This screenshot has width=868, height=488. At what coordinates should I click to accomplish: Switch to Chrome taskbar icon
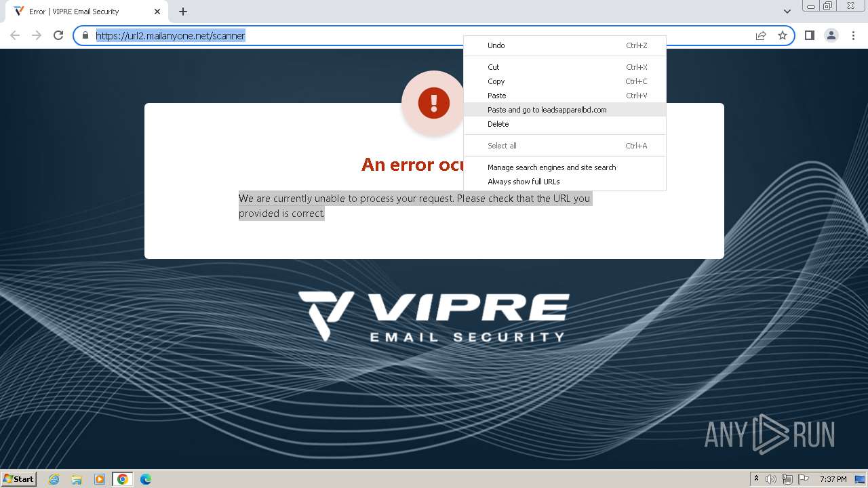tap(123, 479)
